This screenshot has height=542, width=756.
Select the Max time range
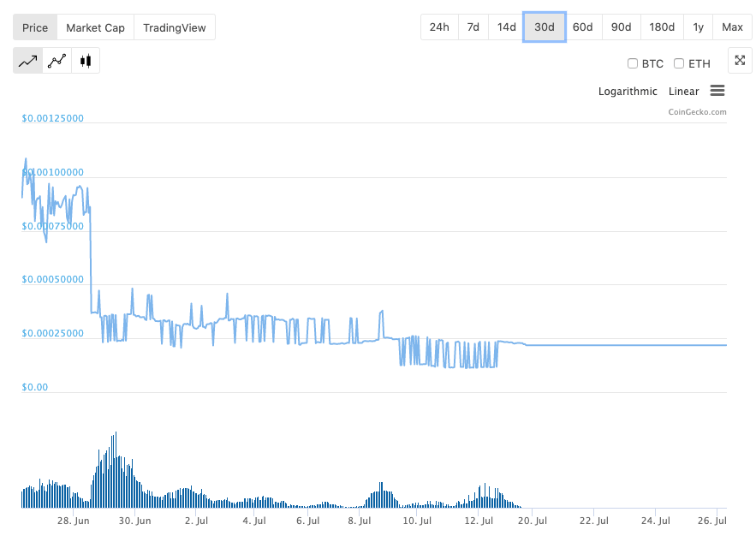tap(732, 27)
